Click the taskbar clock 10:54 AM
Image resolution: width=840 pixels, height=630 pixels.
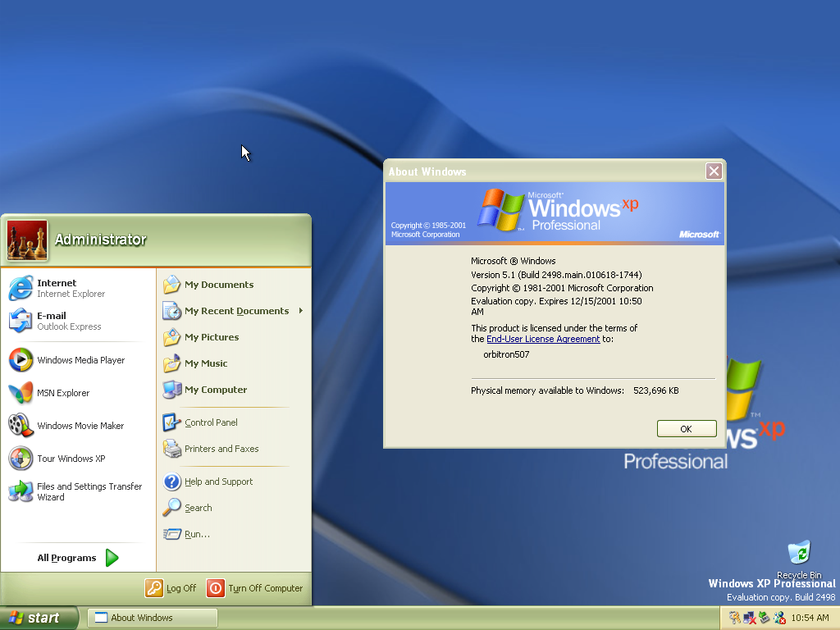(x=810, y=618)
